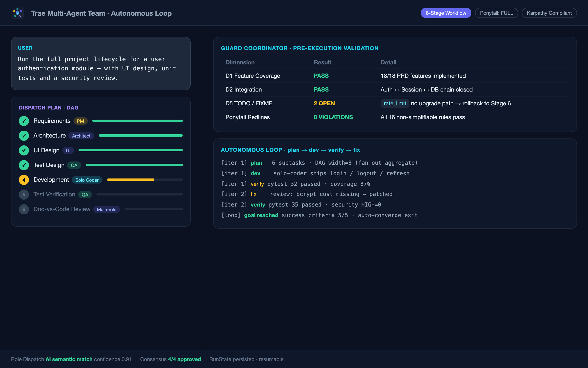Click the Requirements stage green checkmark
The image size is (588, 368).
(24, 121)
